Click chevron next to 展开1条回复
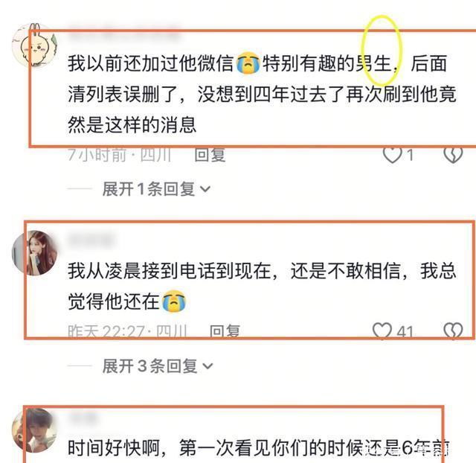The image size is (476, 463). pos(205,190)
